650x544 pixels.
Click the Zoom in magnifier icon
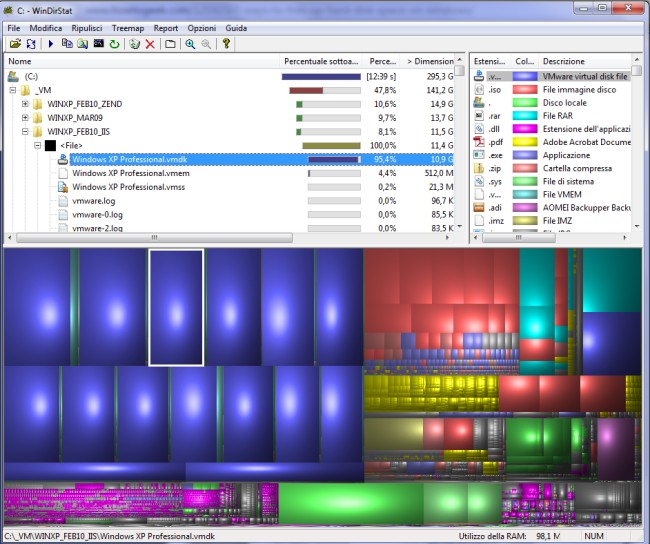[x=190, y=44]
